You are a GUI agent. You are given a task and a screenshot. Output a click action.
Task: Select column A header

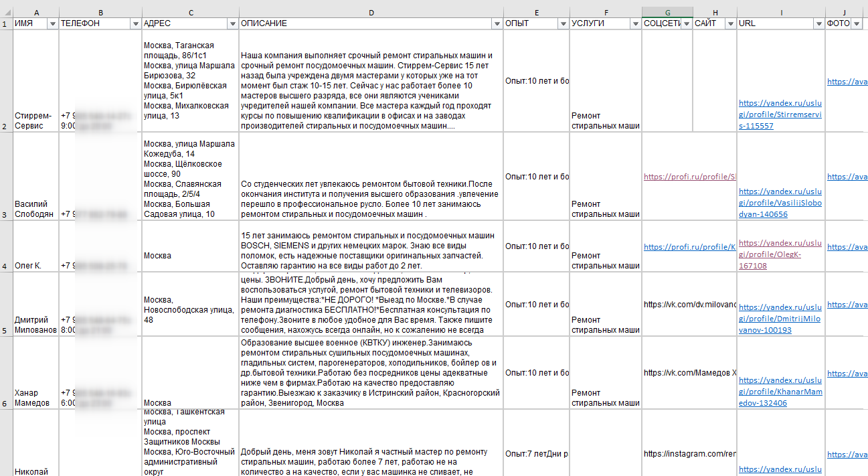(x=36, y=12)
